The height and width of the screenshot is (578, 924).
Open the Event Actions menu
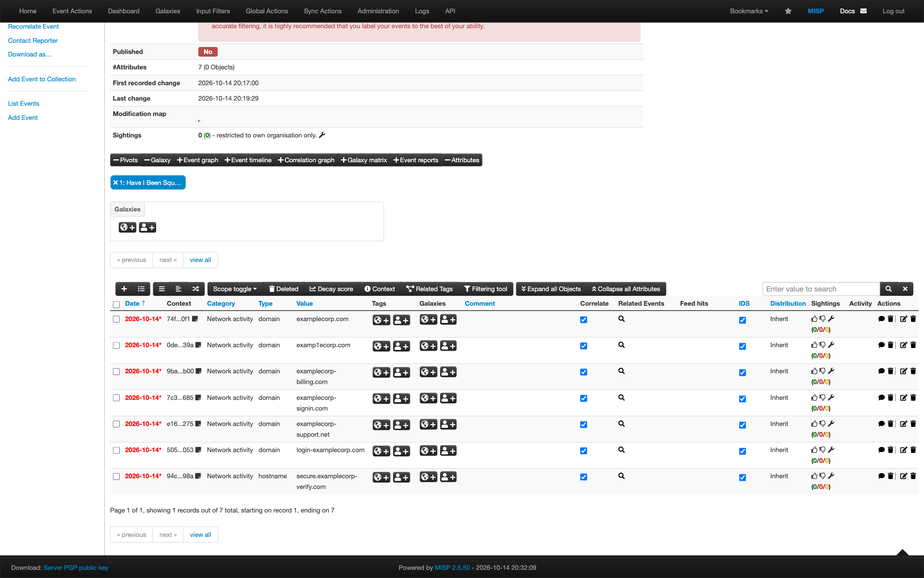(x=72, y=11)
